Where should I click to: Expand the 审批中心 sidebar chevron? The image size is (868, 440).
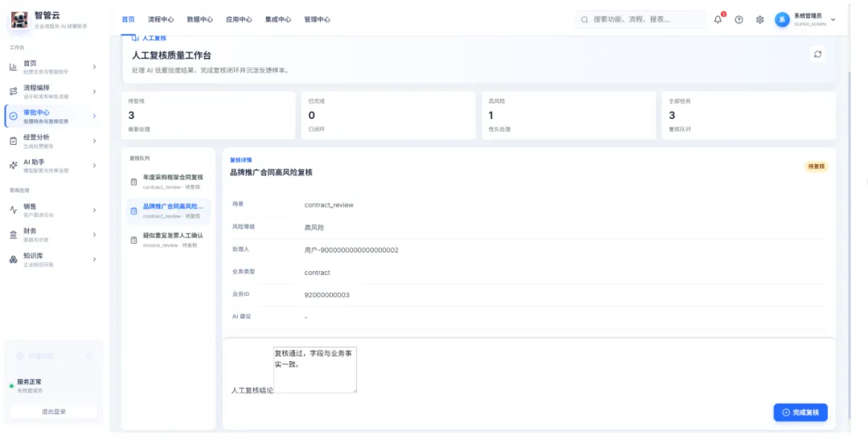pyautogui.click(x=94, y=117)
